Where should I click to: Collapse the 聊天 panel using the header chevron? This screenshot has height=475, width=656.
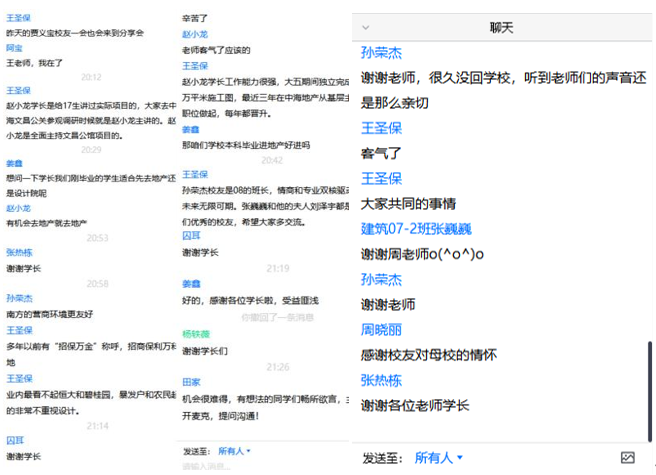[366, 28]
